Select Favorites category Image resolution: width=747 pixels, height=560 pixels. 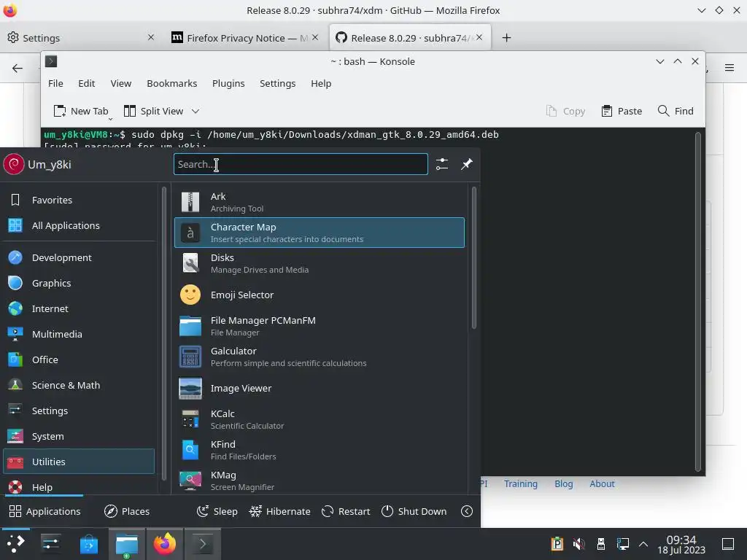[x=79, y=200]
